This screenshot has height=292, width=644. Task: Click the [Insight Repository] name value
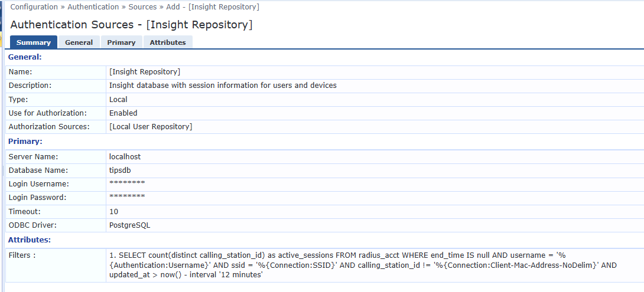click(145, 72)
